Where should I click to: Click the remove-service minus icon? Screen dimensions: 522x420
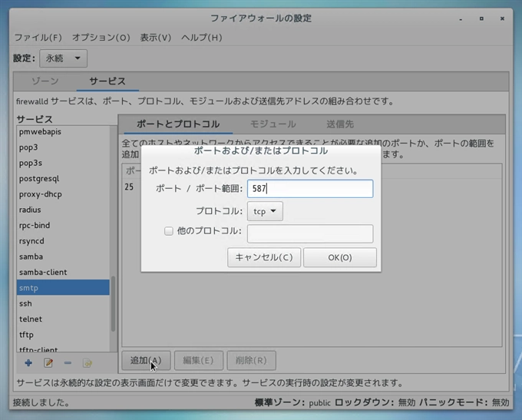[x=68, y=362]
